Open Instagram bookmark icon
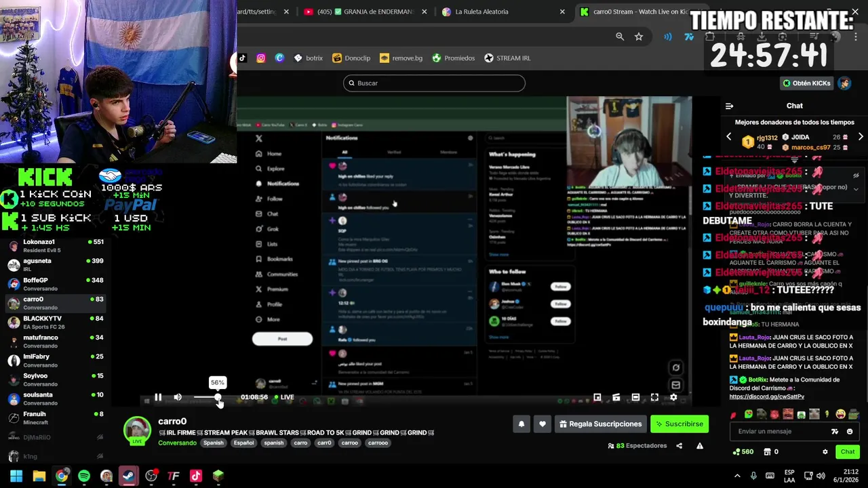The image size is (868, 488). point(261,58)
